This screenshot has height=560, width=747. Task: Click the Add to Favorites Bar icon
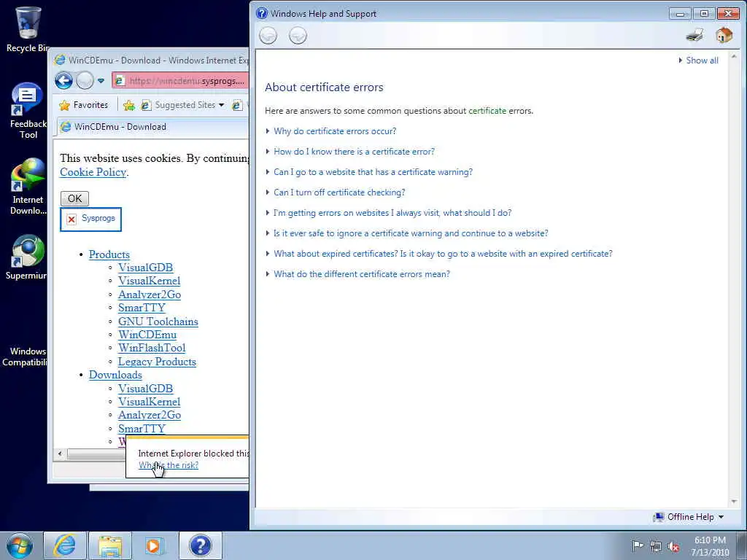(128, 105)
